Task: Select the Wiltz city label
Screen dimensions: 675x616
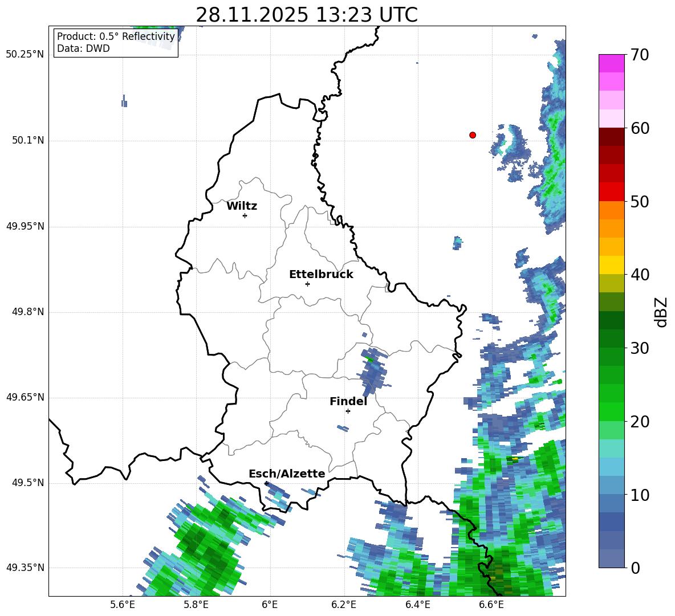Action: click(x=242, y=206)
